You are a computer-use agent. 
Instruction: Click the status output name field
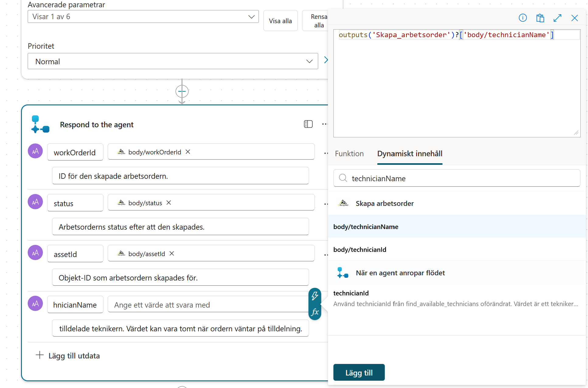pos(75,203)
